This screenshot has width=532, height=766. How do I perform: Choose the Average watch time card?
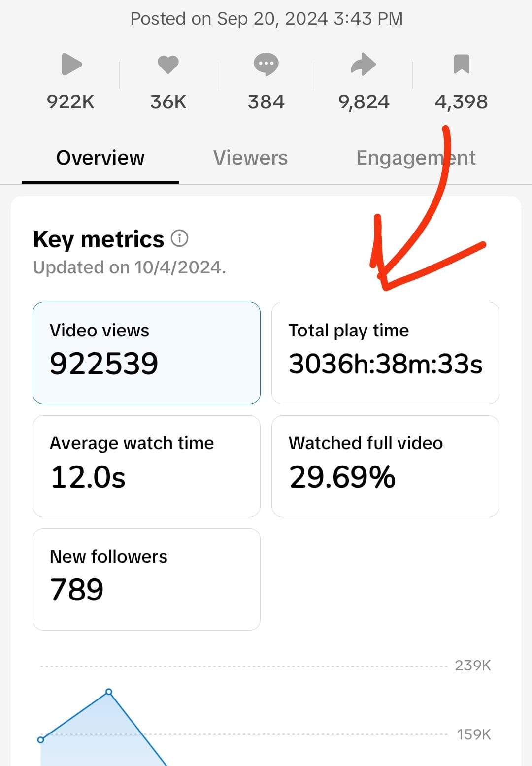coord(146,466)
